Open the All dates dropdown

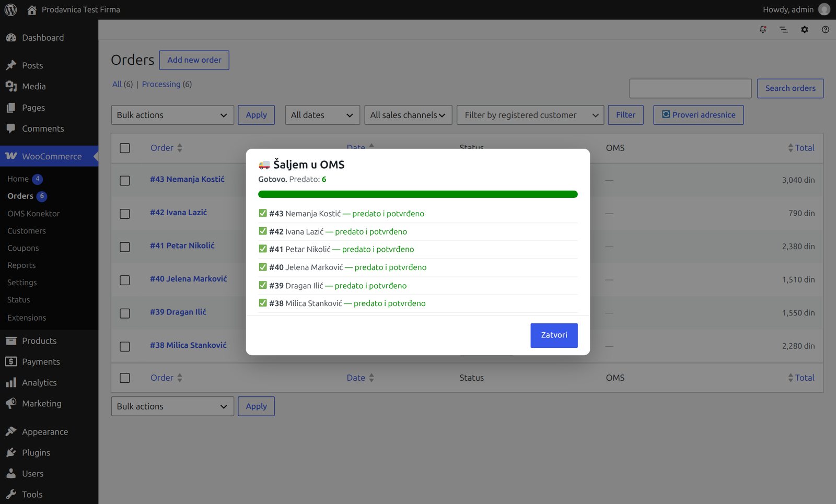point(322,115)
